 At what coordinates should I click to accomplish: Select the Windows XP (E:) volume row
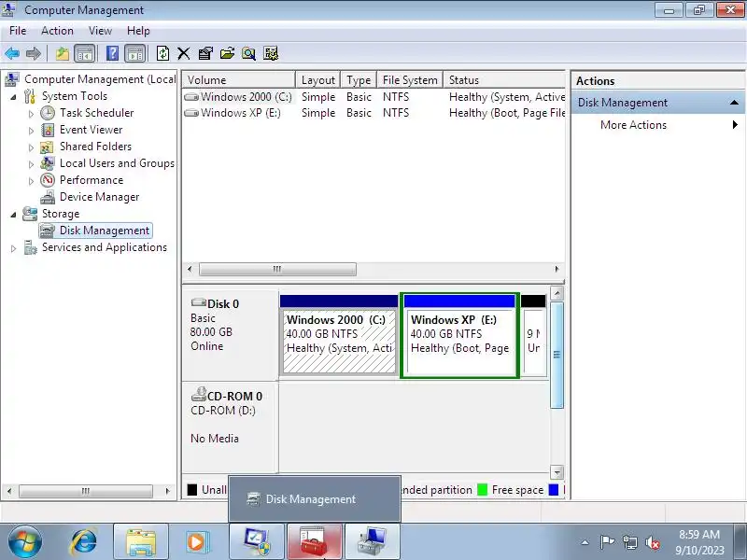[x=373, y=113]
